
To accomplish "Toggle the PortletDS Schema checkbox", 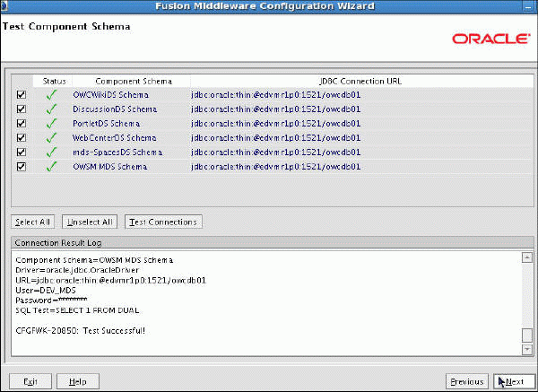I will point(22,124).
